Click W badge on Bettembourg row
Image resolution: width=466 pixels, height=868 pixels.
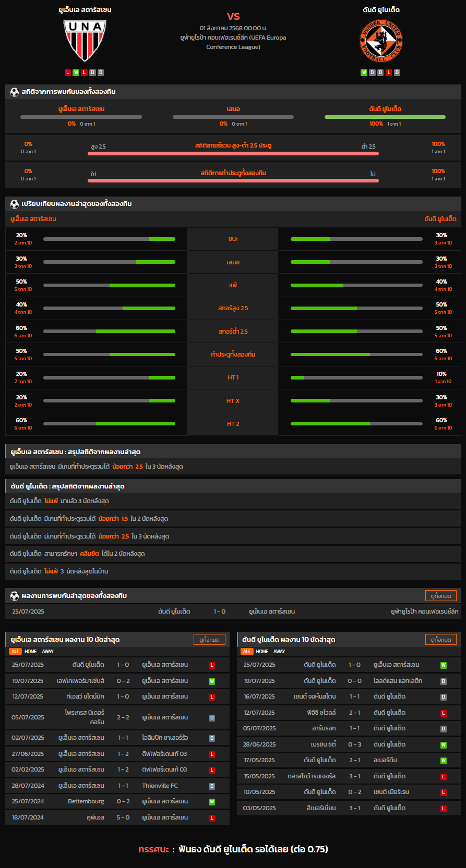(212, 802)
